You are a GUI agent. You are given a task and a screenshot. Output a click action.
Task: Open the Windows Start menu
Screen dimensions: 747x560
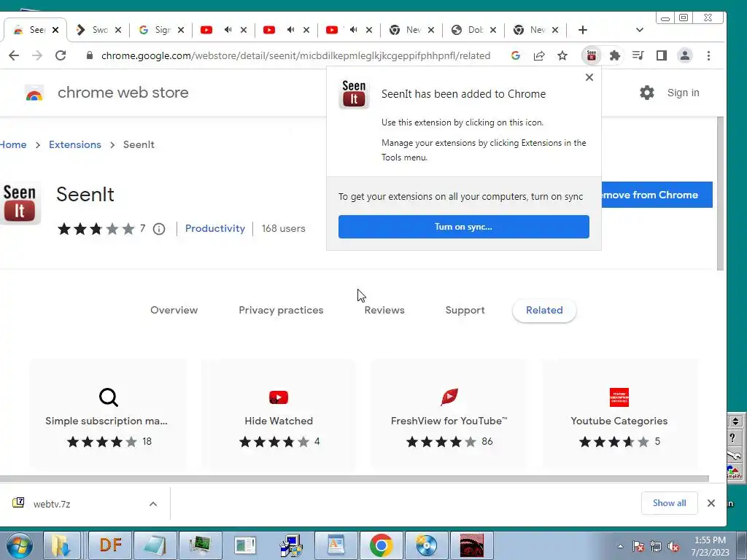point(19,545)
